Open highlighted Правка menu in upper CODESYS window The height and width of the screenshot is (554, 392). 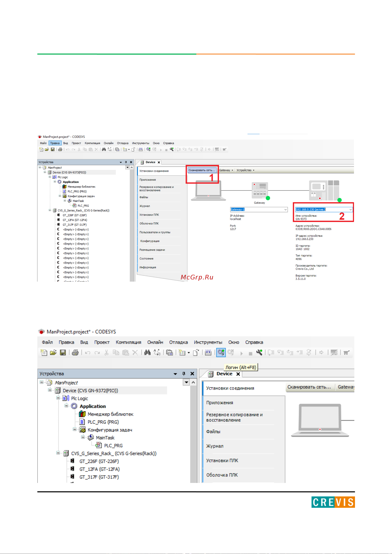[x=55, y=143]
